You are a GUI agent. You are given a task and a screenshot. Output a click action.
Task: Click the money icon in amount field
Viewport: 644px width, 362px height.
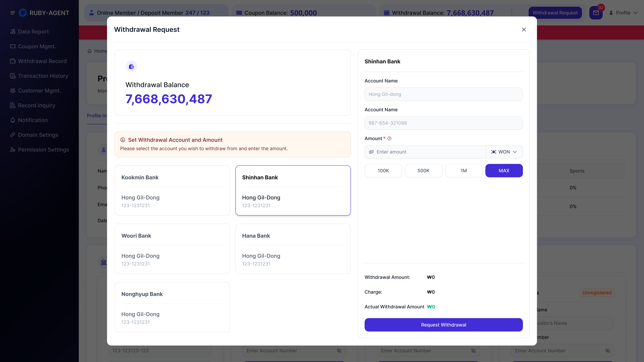point(371,152)
